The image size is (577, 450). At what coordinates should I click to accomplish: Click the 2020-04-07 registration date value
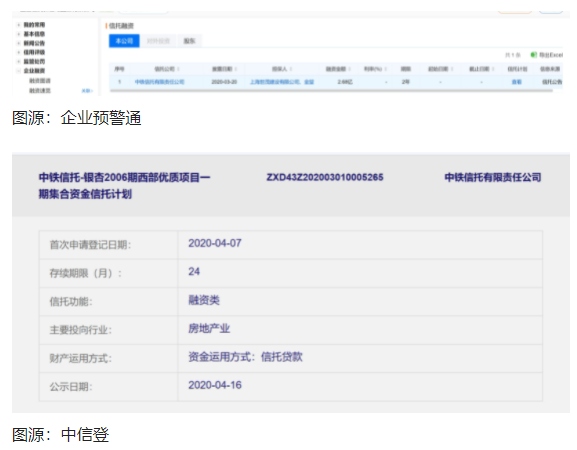click(215, 243)
